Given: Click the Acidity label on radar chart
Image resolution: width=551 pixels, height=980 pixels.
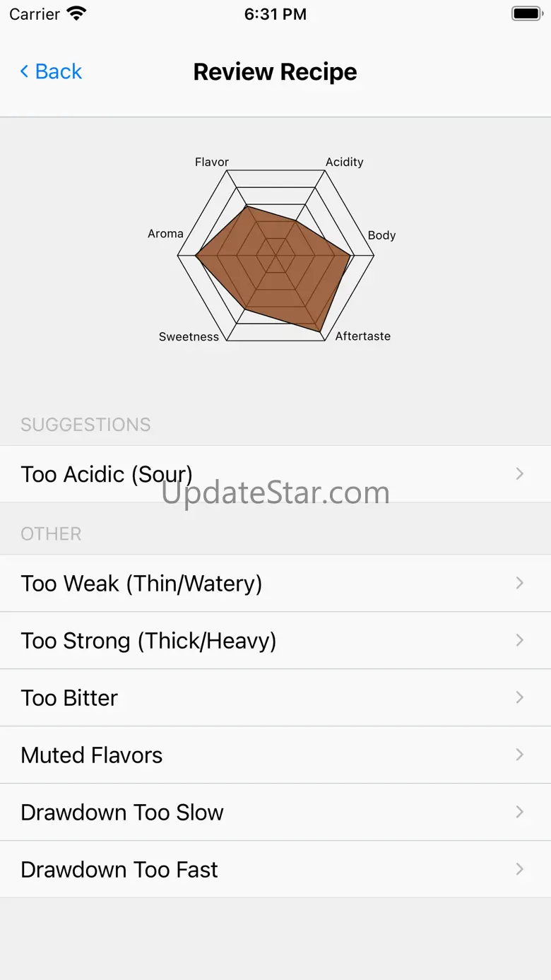Looking at the screenshot, I should (x=344, y=162).
